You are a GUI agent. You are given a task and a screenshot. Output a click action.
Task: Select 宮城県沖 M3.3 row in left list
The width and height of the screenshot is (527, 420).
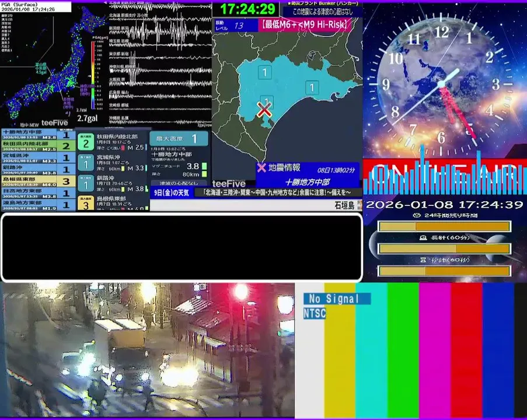pos(38,158)
